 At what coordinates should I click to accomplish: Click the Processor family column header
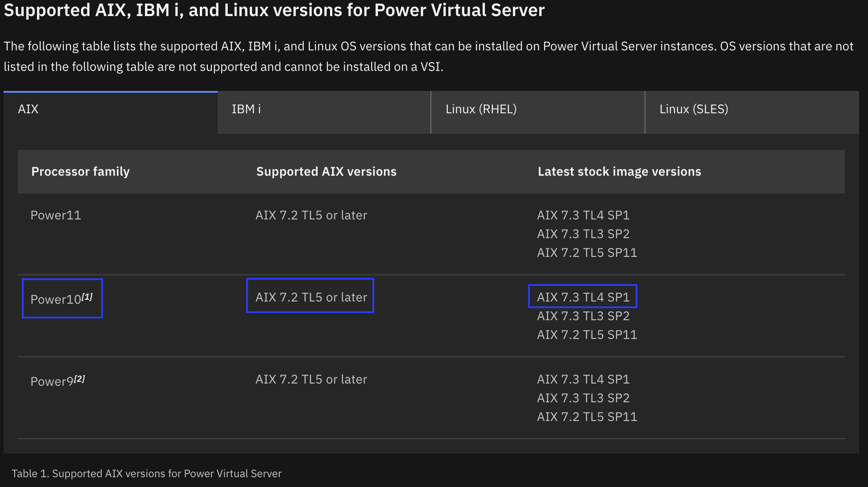click(x=81, y=172)
